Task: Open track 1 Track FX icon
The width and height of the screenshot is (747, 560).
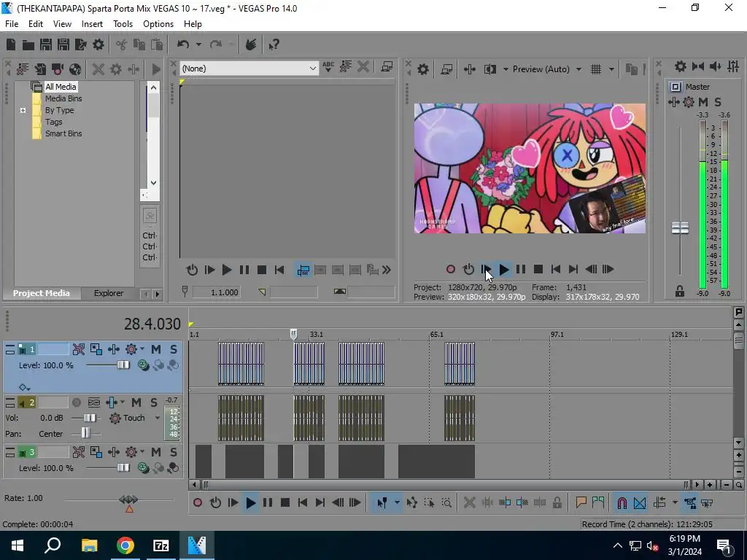Action: [131, 349]
